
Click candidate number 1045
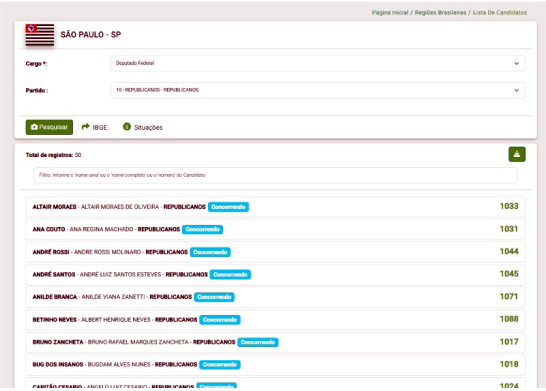click(x=509, y=274)
